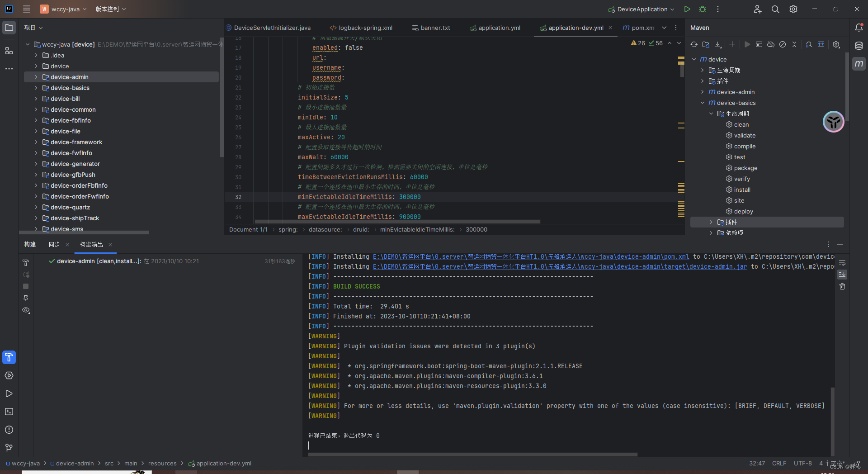Show hidden editor tabs dropdown
The image size is (868, 474).
click(x=664, y=28)
